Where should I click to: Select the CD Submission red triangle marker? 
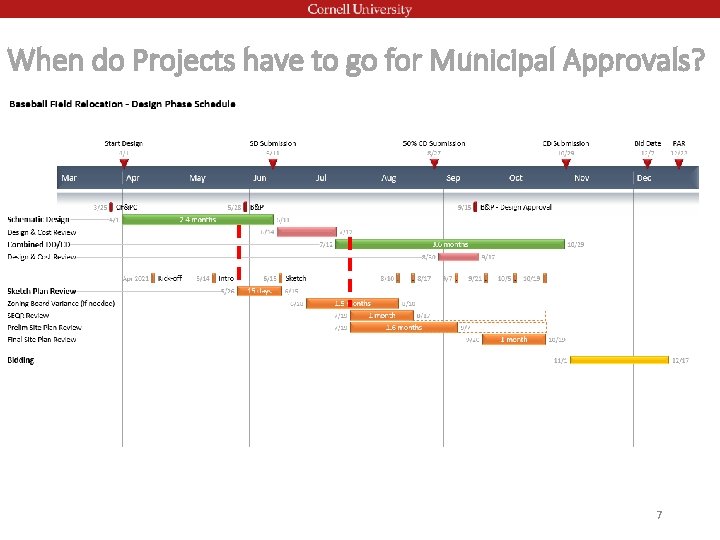tap(566, 163)
